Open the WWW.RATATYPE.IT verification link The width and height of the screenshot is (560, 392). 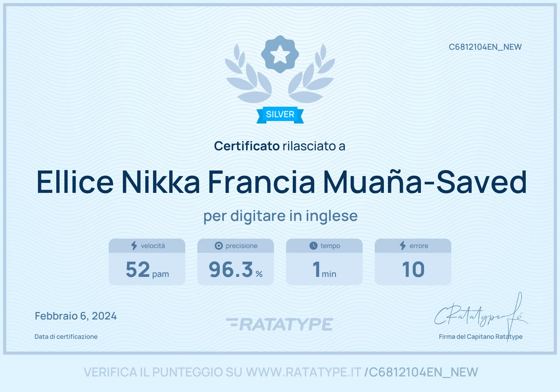(303, 372)
